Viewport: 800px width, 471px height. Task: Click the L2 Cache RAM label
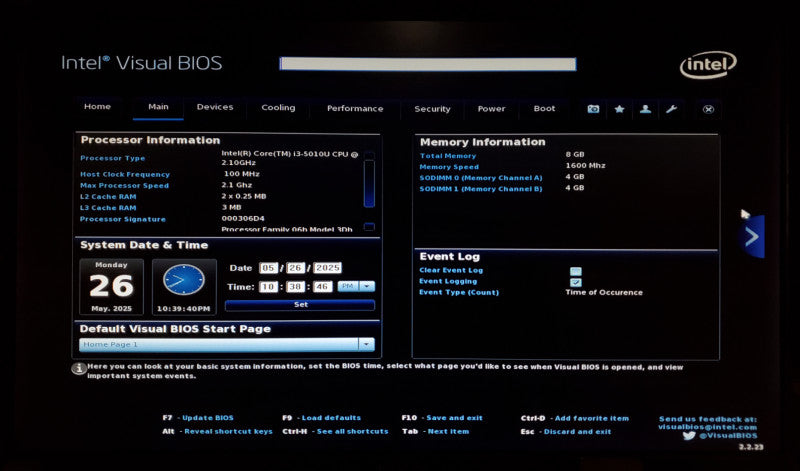[x=108, y=197]
